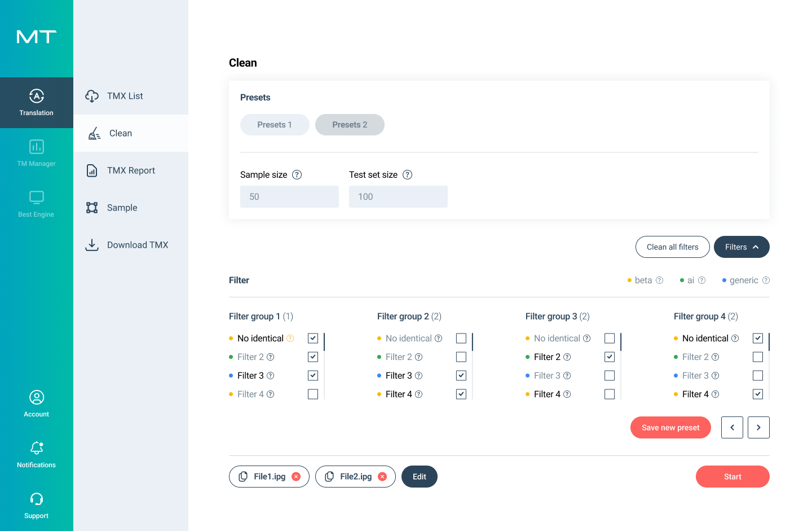
Task: Open the Account profile icon
Action: coord(36,398)
